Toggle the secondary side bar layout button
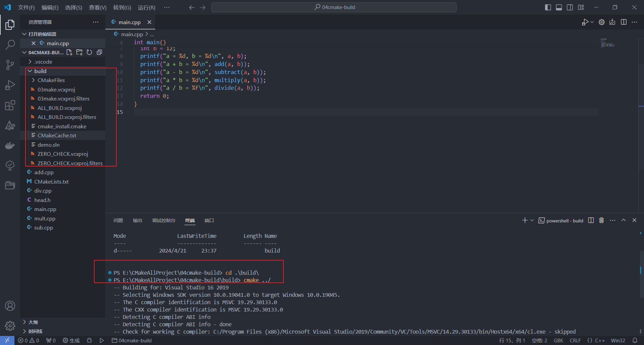 [x=570, y=7]
